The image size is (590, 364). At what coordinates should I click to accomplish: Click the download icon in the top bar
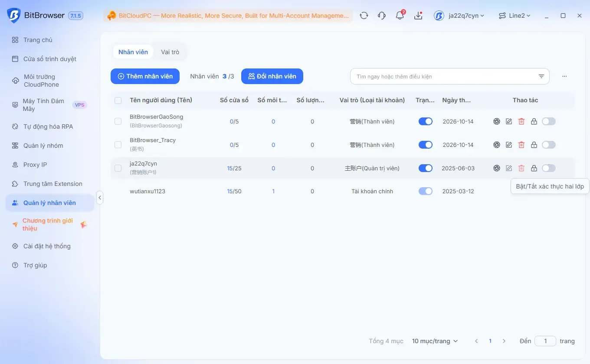point(418,16)
